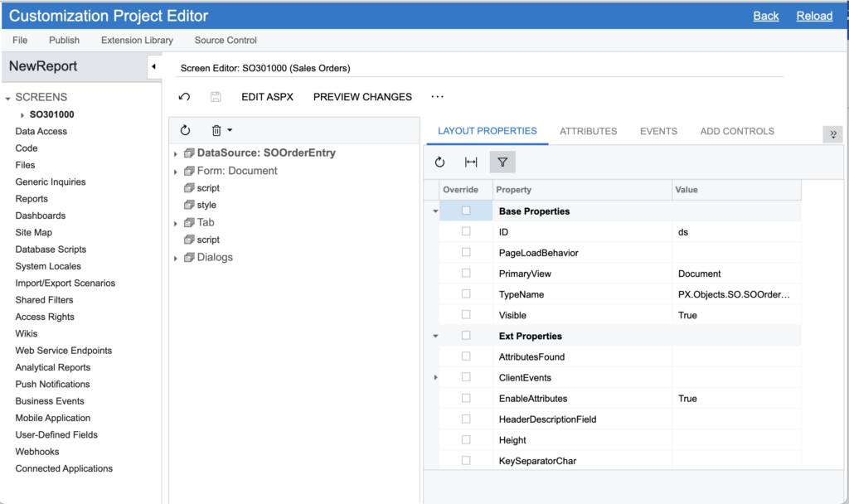Enable Override checkbox for PrimaryView
849x504 pixels.
pyautogui.click(x=466, y=274)
